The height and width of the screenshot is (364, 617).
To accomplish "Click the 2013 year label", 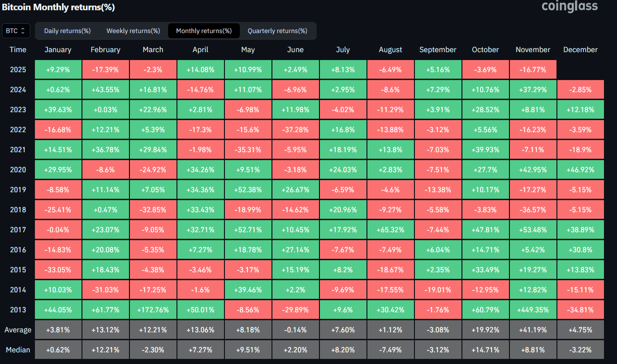I will click(18, 310).
